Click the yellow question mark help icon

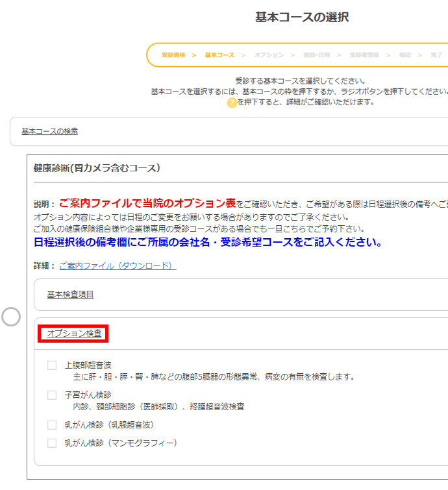click(x=232, y=103)
